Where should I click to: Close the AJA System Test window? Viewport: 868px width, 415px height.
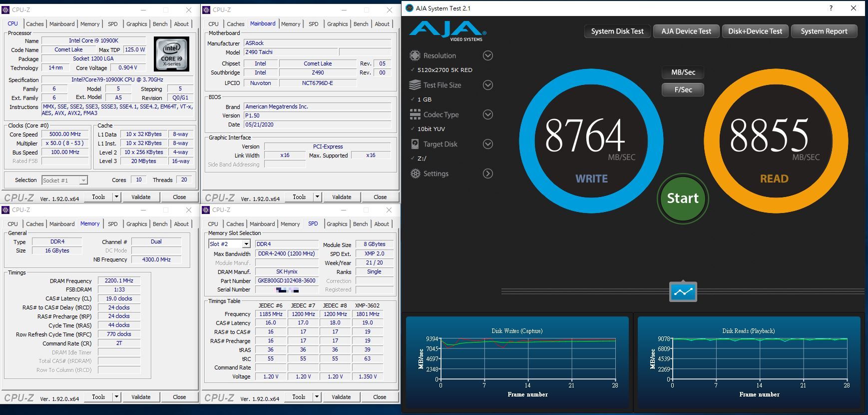(x=854, y=8)
